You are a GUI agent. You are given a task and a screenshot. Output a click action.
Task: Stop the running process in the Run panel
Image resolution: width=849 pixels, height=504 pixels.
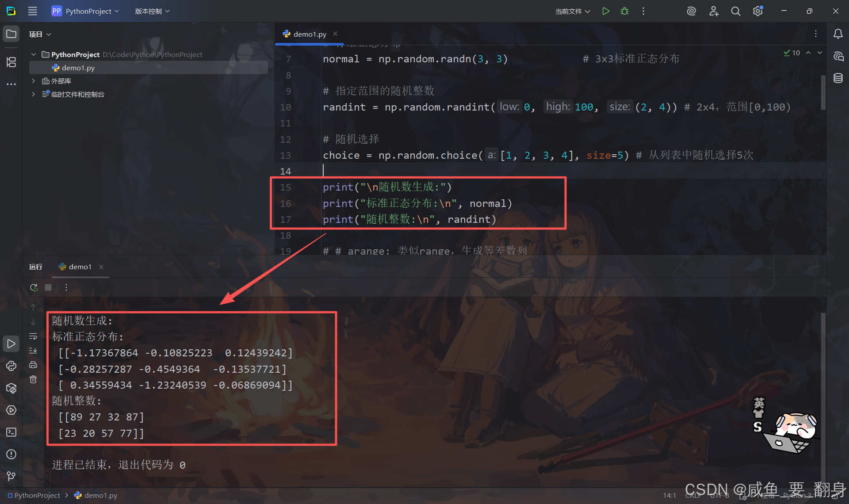coord(48,287)
